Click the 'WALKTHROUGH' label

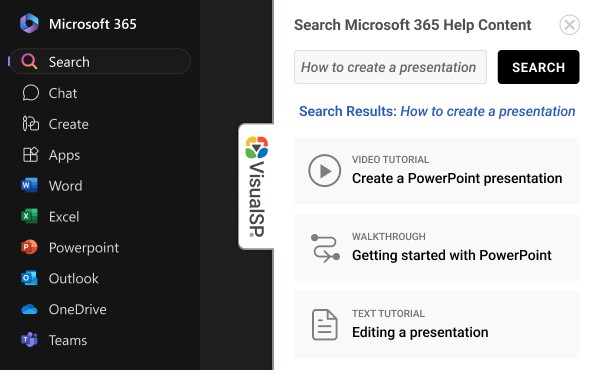pyautogui.click(x=389, y=236)
